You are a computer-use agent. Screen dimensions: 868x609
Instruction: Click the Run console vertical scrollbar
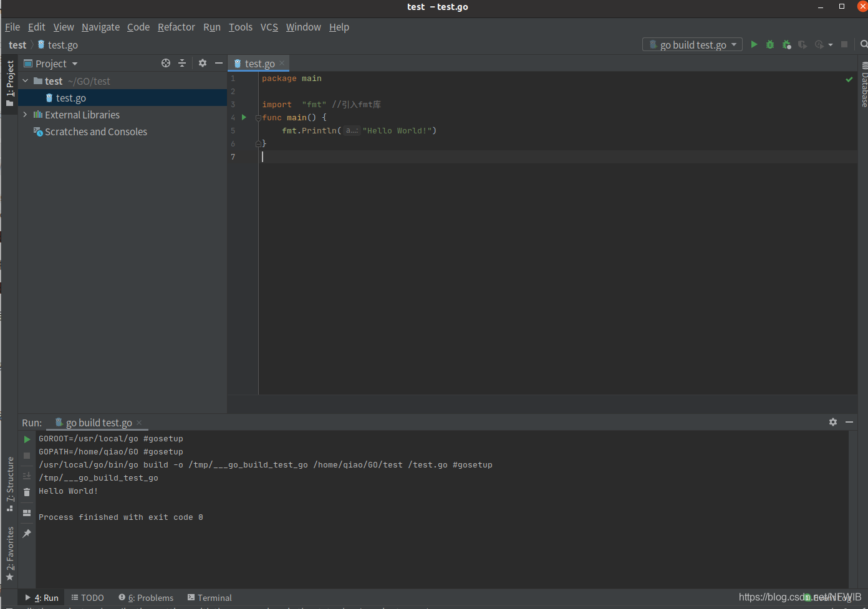(x=852, y=509)
